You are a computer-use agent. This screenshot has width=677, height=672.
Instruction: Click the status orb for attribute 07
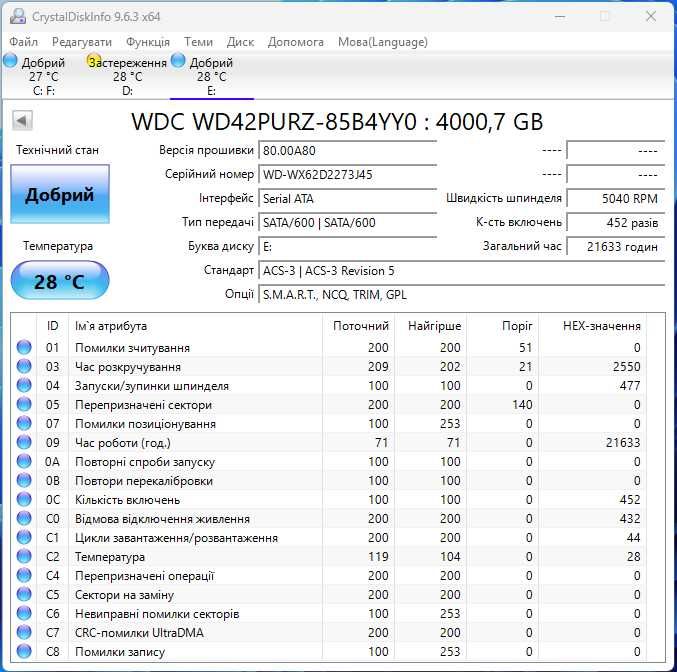tap(24, 423)
